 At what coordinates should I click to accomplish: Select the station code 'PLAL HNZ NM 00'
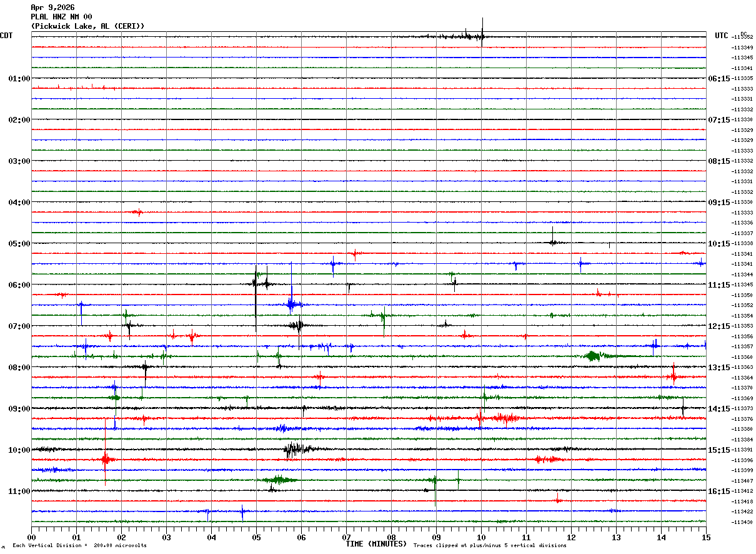point(61,17)
